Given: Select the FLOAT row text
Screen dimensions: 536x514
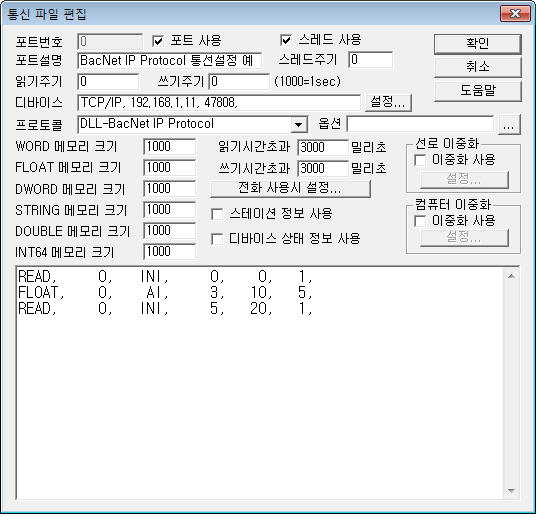Looking at the screenshot, I should (x=165, y=292).
